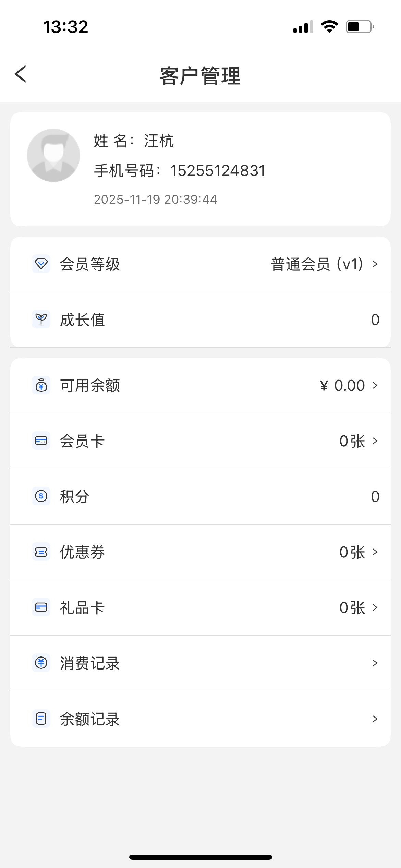
Task: Tap the customer avatar picture
Action: point(53,155)
